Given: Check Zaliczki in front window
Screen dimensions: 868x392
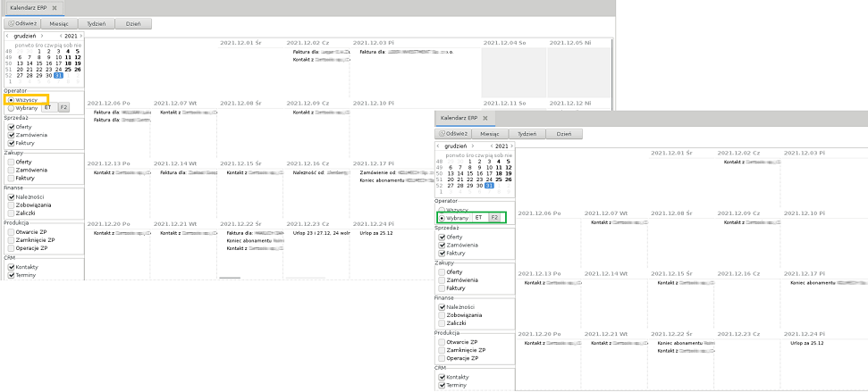Looking at the screenshot, I should click(442, 323).
